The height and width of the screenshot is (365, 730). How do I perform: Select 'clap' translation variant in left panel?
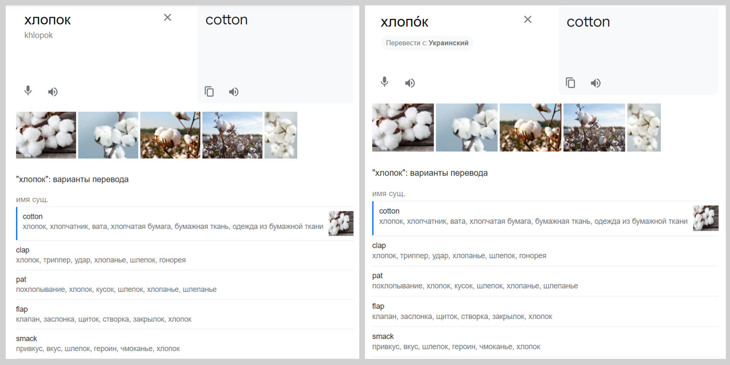[184, 255]
